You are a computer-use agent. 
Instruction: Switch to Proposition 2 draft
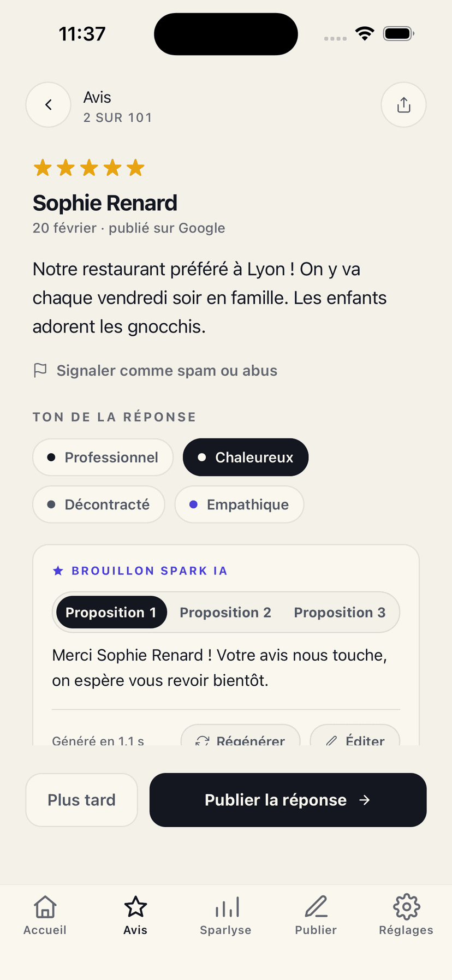coord(225,613)
